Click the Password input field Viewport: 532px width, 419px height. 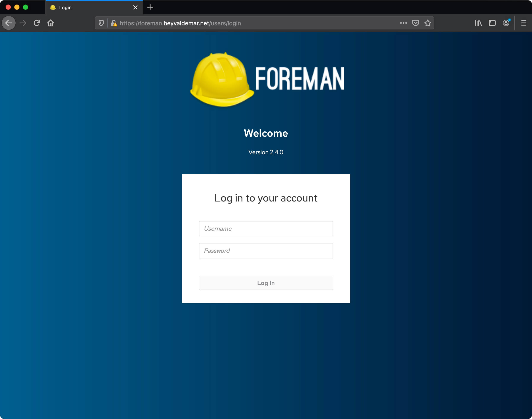(266, 251)
